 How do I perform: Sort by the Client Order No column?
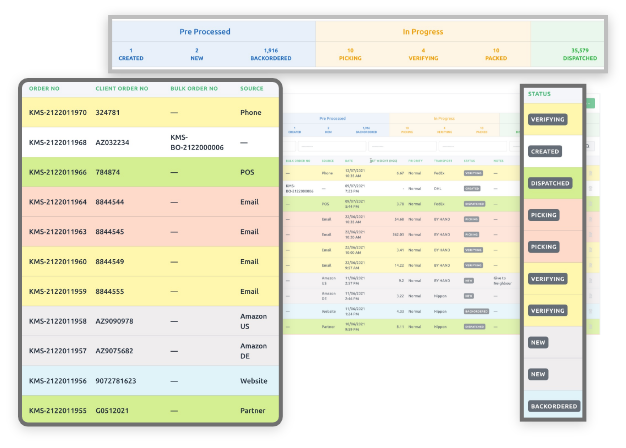pyautogui.click(x=122, y=89)
